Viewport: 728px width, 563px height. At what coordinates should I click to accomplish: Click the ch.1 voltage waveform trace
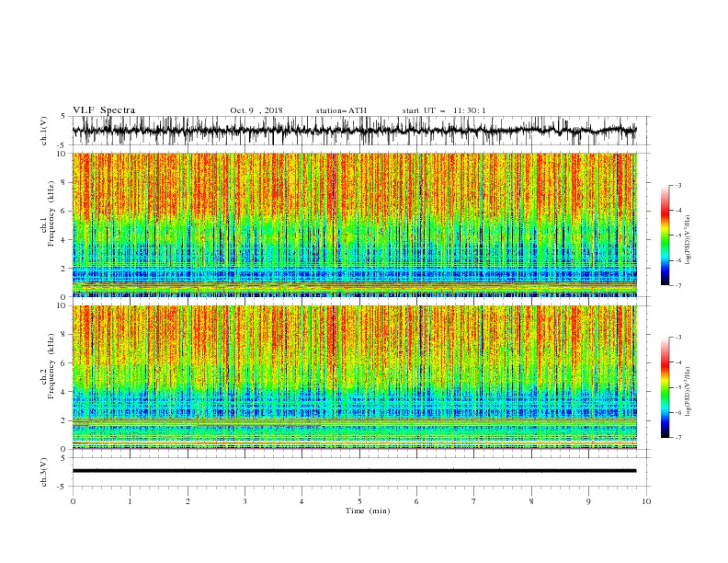(x=354, y=131)
